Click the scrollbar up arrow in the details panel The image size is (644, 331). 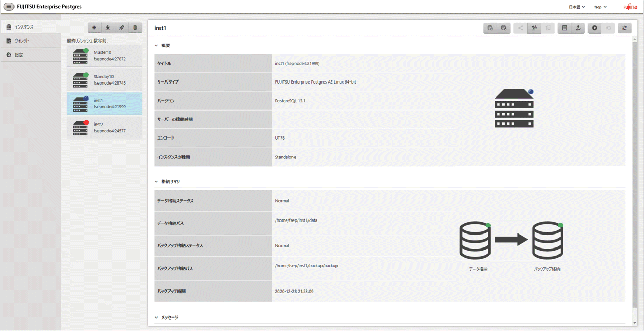coord(635,39)
